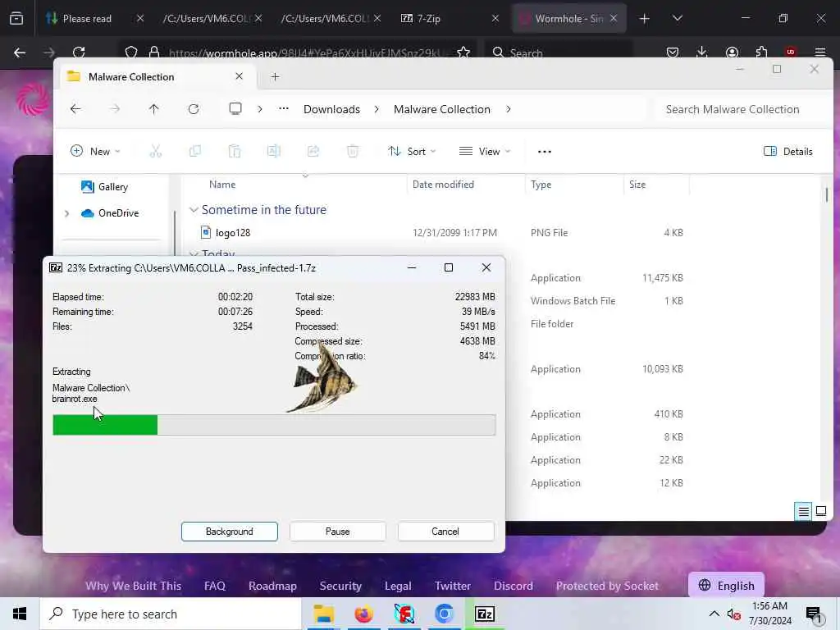Screen dimensions: 840x630
Task: Sort by the Size column header
Action: pos(637,185)
